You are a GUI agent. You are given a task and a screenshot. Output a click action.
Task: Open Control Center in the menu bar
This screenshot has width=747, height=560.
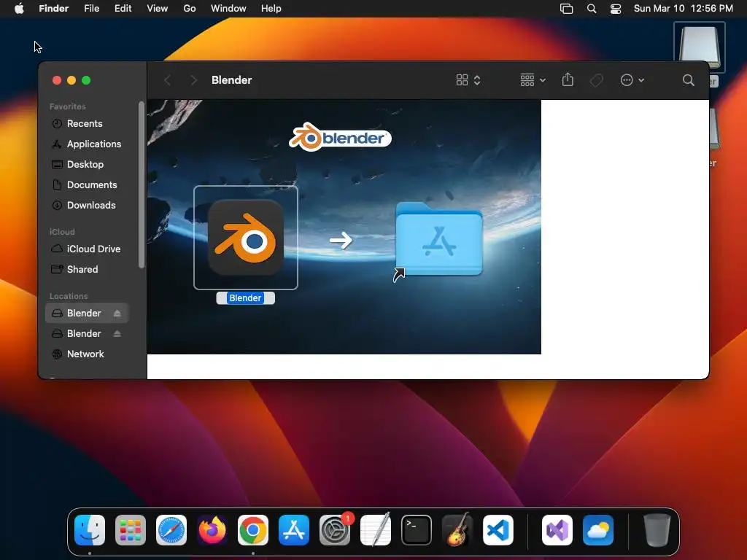tap(616, 9)
